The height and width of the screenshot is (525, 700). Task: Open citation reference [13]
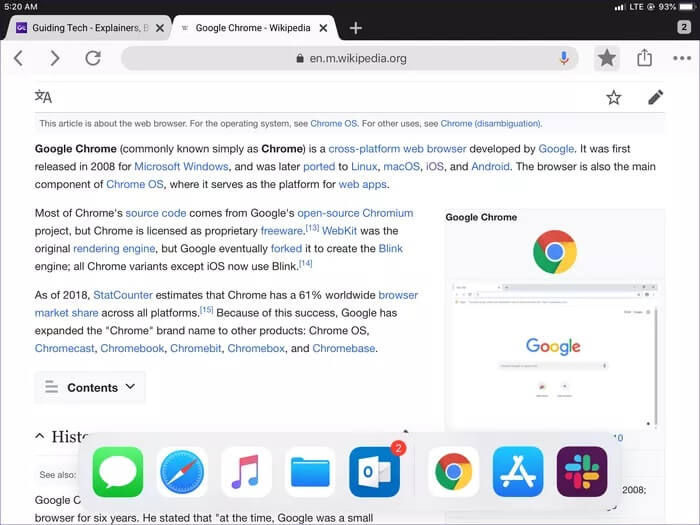click(312, 228)
